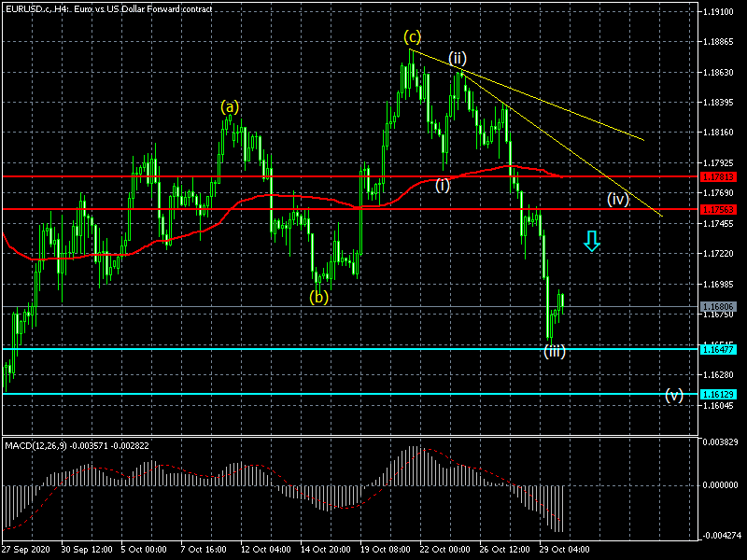Select the (iii) wave label at the low
Screen dimensions: 747x560
(x=555, y=352)
